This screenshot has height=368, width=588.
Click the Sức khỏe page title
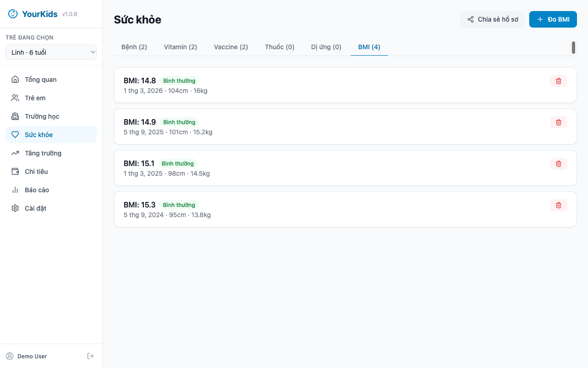[x=137, y=20]
